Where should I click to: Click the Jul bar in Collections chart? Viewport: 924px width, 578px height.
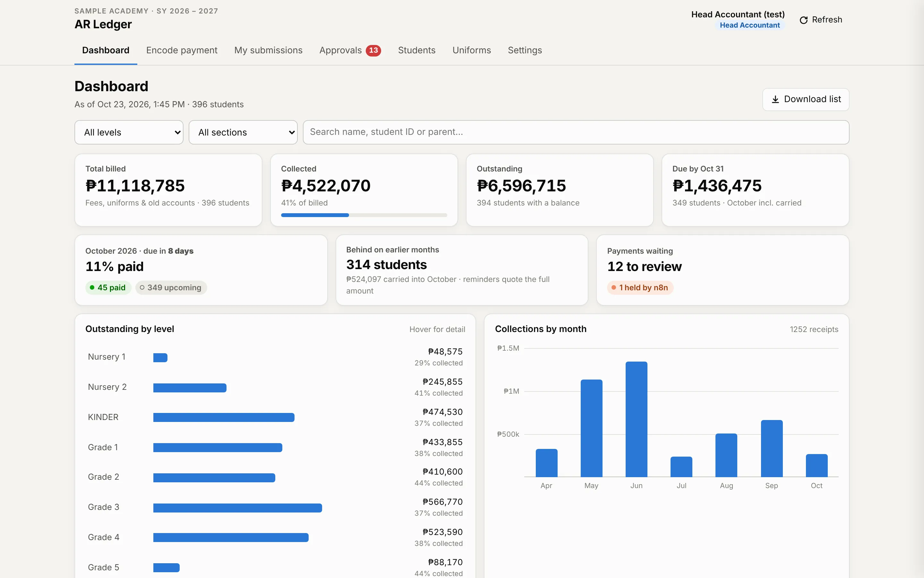(681, 467)
